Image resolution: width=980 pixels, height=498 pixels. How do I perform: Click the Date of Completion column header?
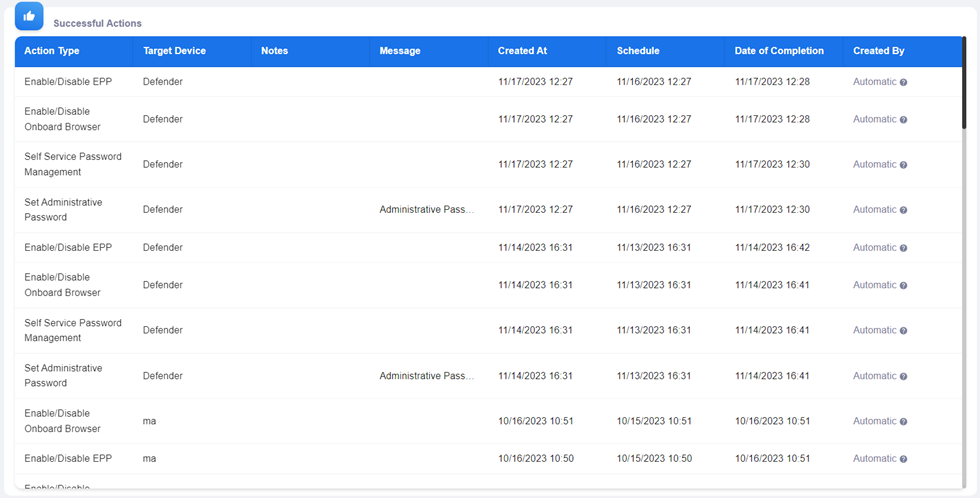779,51
